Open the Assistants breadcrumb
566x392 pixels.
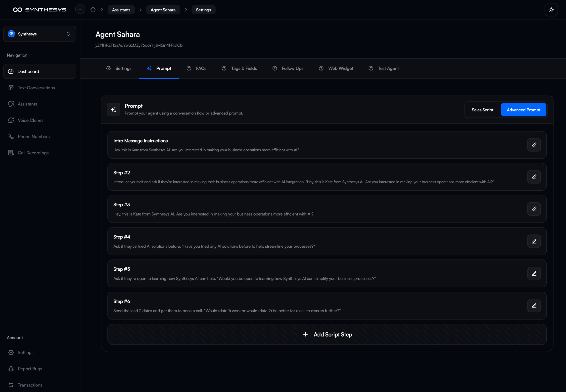[x=121, y=10]
